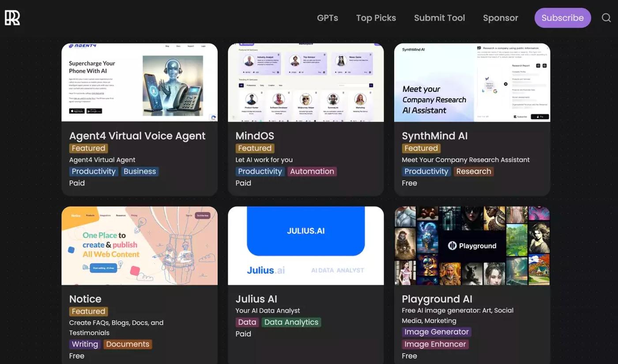
Task: Select the Productivity tag on Agent4 card
Action: click(x=94, y=171)
